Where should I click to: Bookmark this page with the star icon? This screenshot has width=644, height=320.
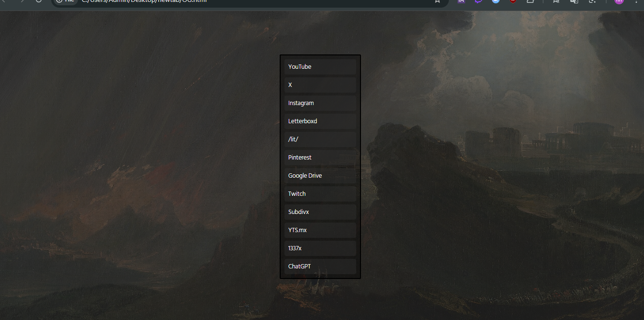click(x=437, y=1)
